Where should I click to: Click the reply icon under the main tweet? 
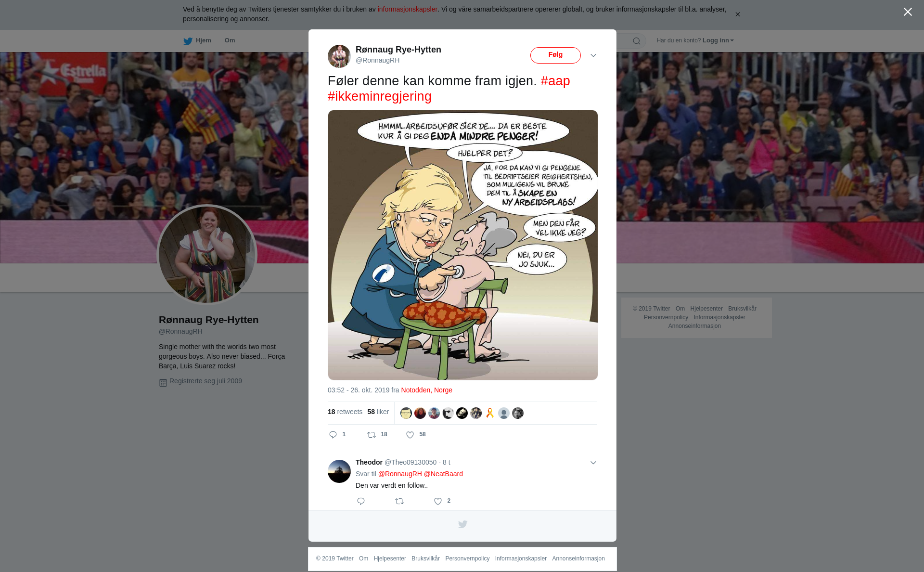point(333,435)
